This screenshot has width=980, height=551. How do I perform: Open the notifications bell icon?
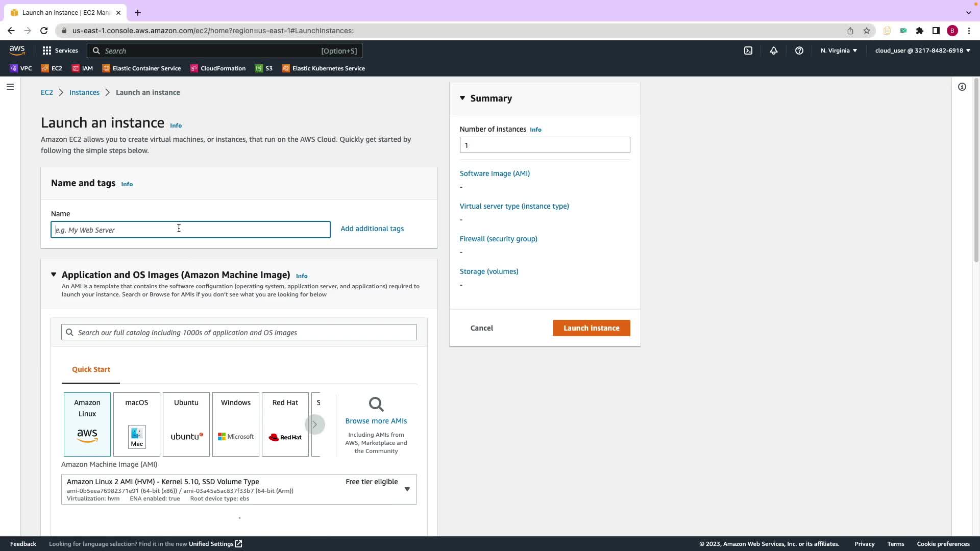pos(774,51)
